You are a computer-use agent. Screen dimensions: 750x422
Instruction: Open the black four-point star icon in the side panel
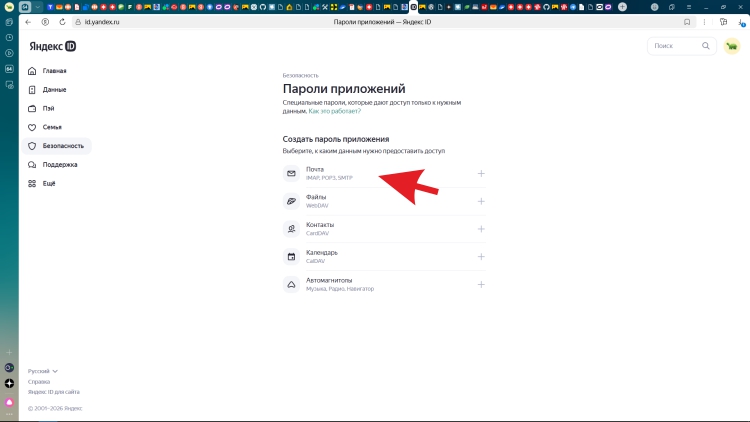9,383
